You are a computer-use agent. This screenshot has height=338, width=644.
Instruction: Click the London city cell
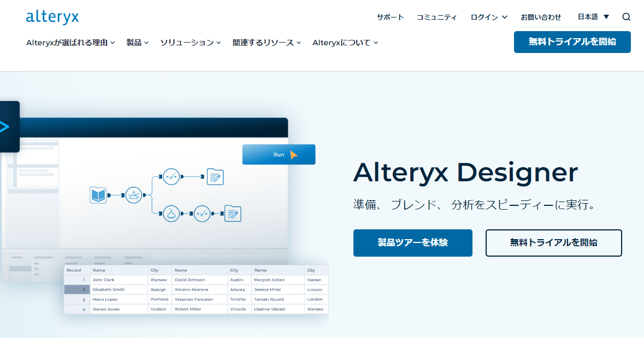317,299
